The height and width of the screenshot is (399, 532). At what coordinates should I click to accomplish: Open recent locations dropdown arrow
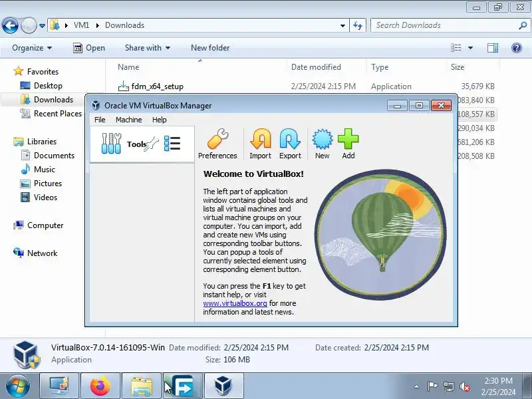tap(42, 26)
